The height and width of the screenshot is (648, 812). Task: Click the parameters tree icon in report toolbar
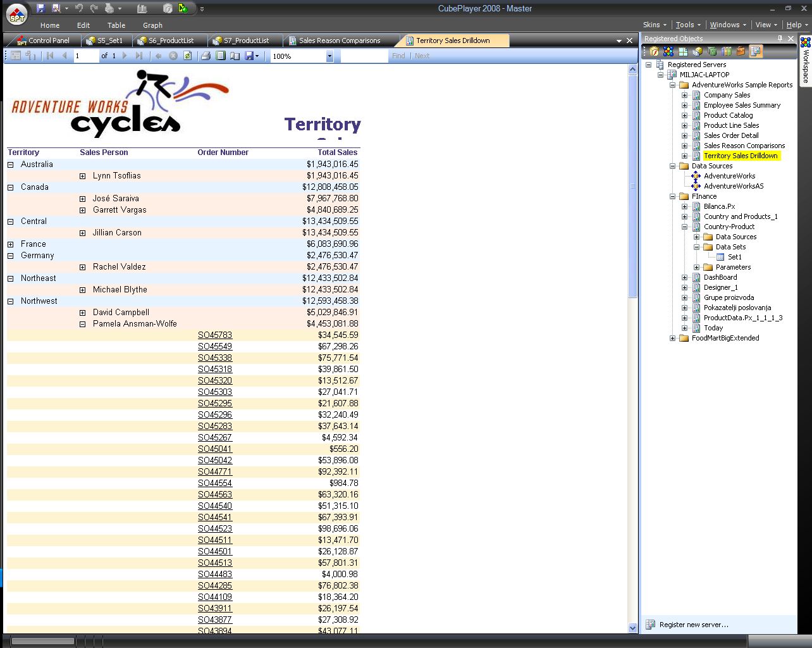tap(30, 56)
